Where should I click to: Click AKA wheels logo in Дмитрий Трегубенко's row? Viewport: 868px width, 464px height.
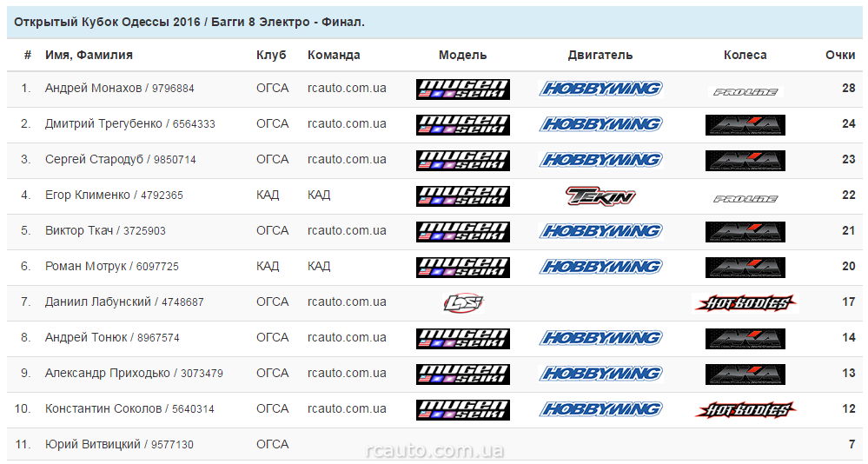745,124
